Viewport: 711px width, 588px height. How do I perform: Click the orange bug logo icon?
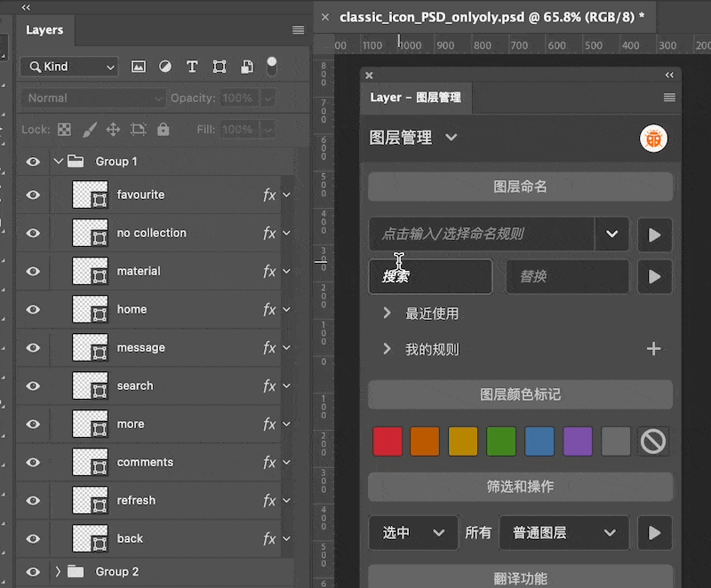click(653, 139)
